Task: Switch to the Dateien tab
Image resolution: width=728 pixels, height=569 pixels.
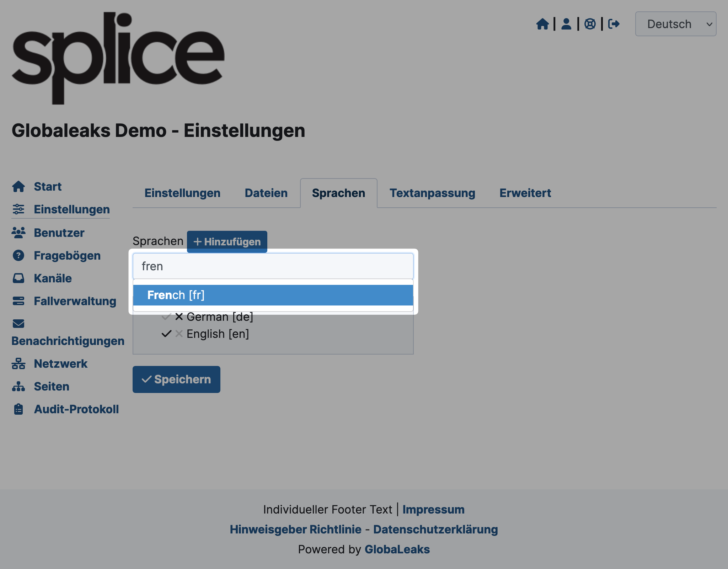Action: coord(266,193)
